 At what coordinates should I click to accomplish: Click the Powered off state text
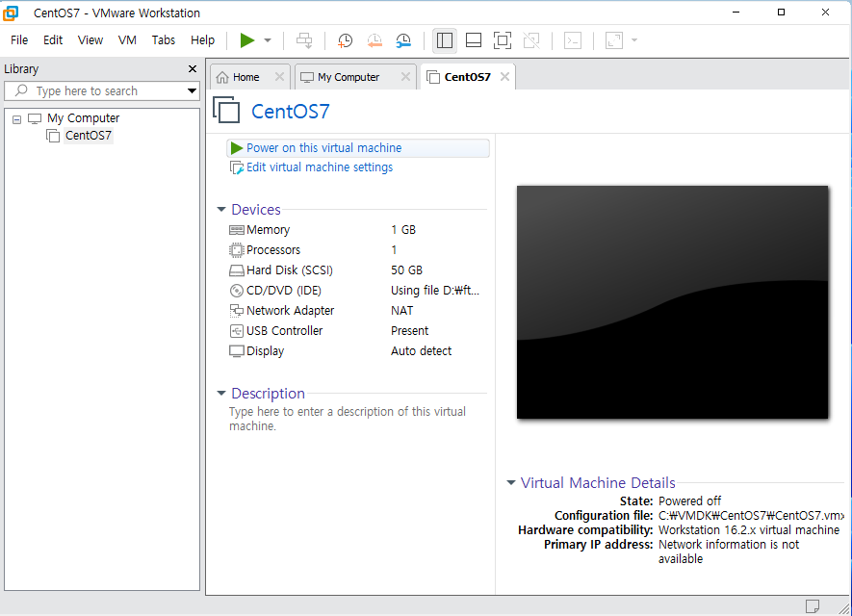click(x=689, y=500)
